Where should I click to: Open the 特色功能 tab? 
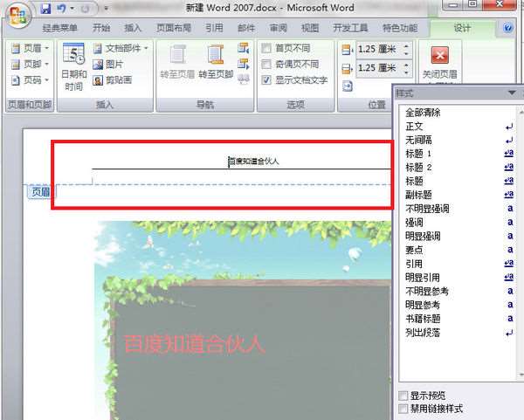click(x=400, y=28)
